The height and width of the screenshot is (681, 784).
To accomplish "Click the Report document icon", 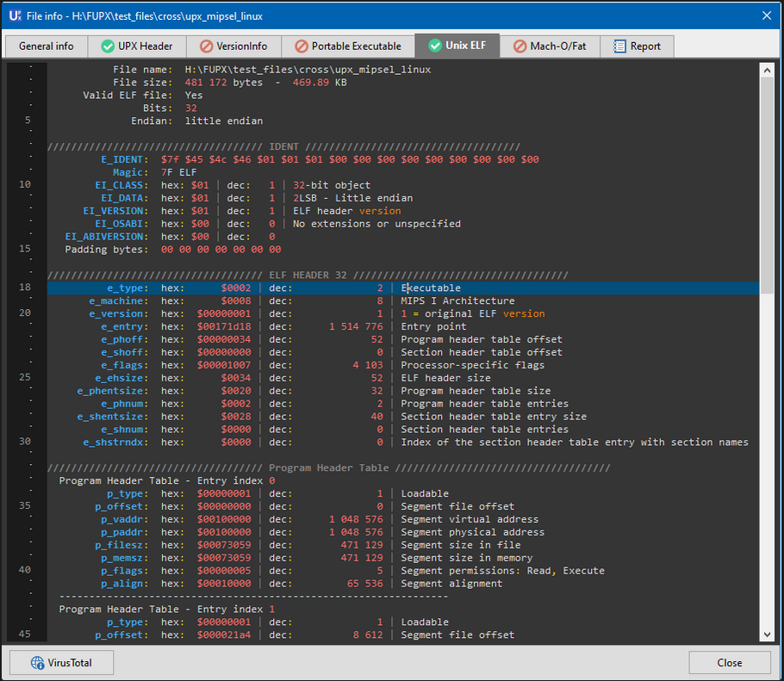I will [619, 46].
